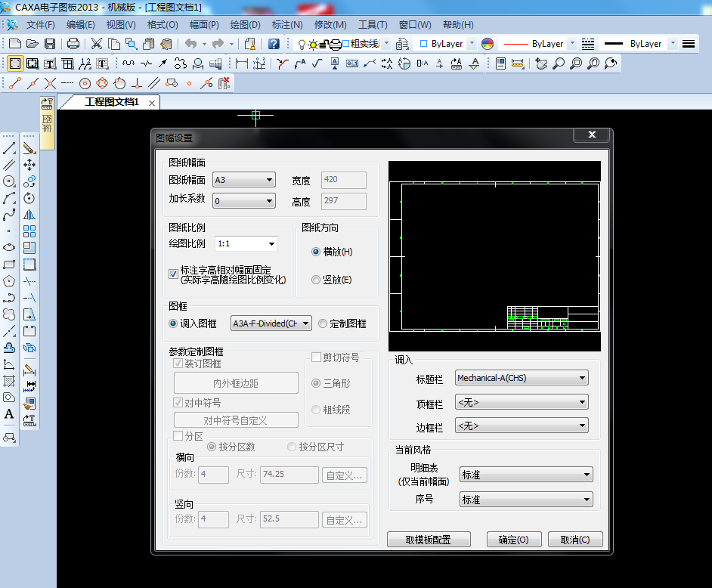
Task: Uncheck 标注字高相对幅面固定
Action: [x=173, y=274]
